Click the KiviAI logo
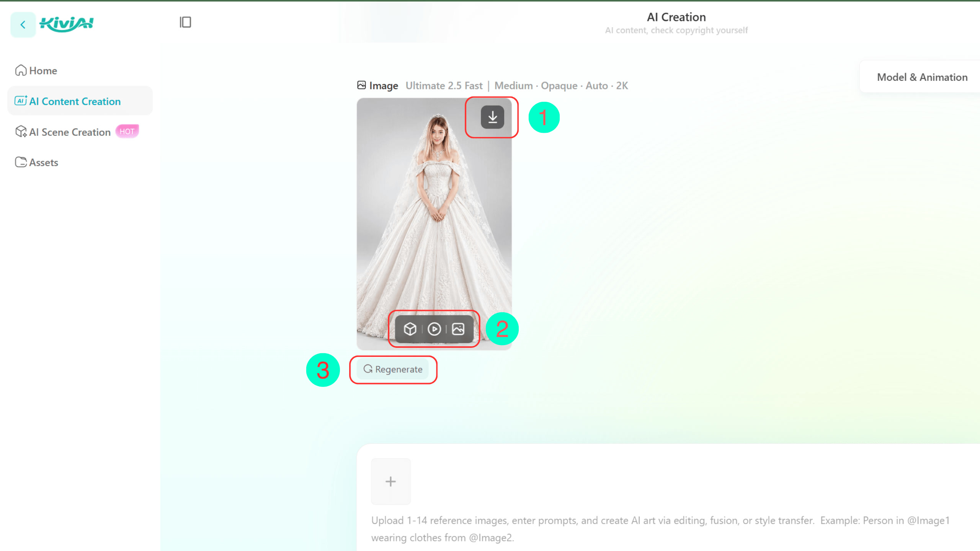980x551 pixels. pos(67,24)
